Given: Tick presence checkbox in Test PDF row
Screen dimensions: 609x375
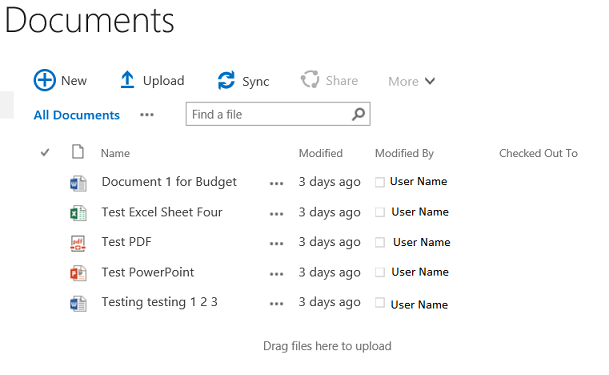Looking at the screenshot, I should pyautogui.click(x=380, y=242).
